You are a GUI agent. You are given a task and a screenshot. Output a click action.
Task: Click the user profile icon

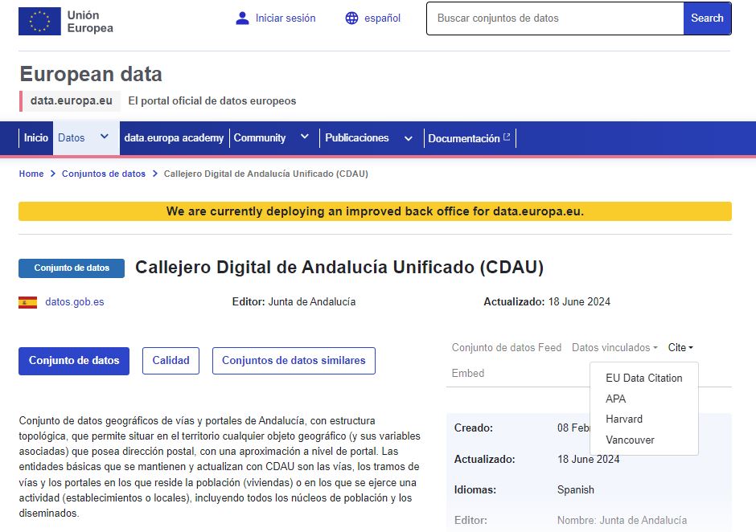[x=242, y=18]
